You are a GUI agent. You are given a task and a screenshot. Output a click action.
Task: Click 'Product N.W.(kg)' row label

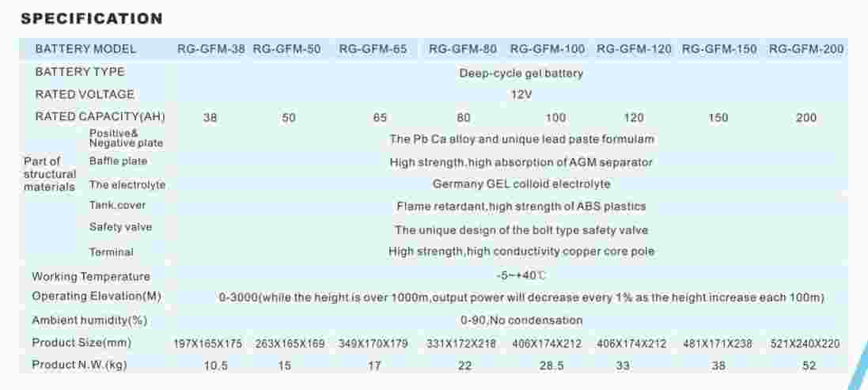(79, 365)
